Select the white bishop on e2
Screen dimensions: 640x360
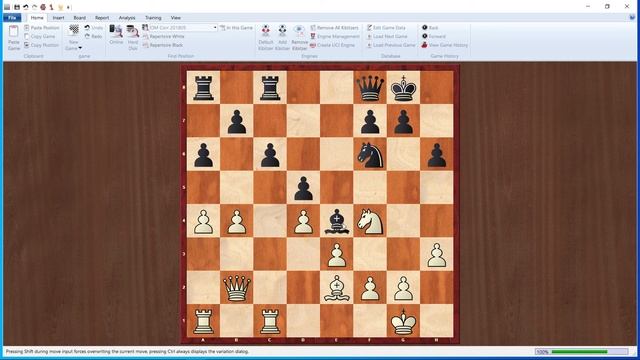click(337, 287)
